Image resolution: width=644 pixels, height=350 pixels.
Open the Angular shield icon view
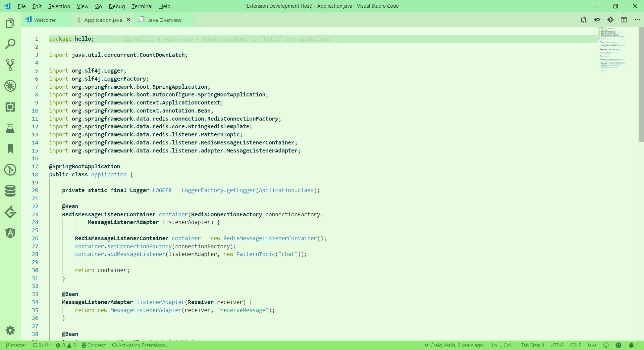(10, 233)
